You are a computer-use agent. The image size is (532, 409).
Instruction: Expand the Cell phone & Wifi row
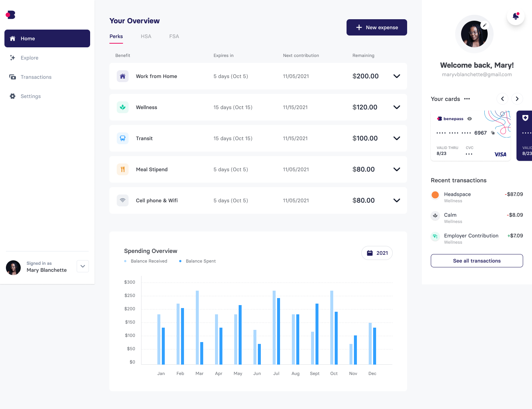[x=397, y=200]
